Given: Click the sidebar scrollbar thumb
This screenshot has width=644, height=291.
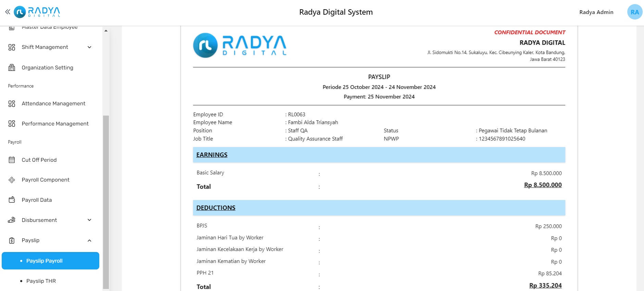Looking at the screenshot, I should 106,202.
